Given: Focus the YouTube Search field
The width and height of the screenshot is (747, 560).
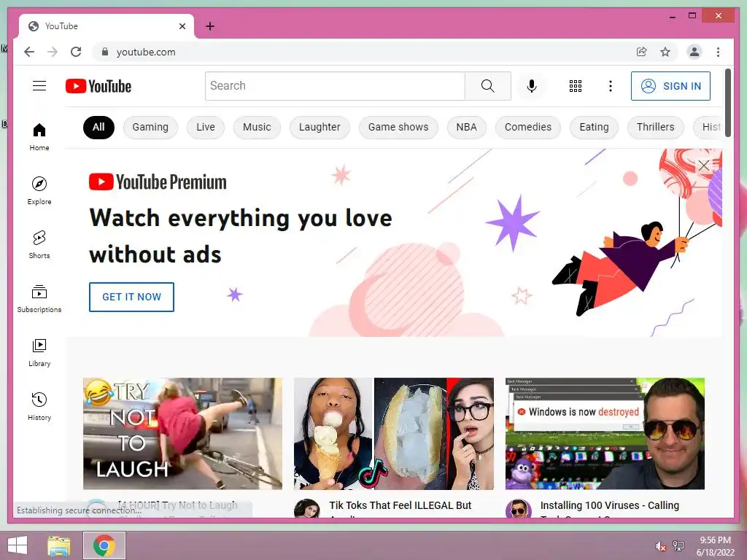Looking at the screenshot, I should 335,86.
